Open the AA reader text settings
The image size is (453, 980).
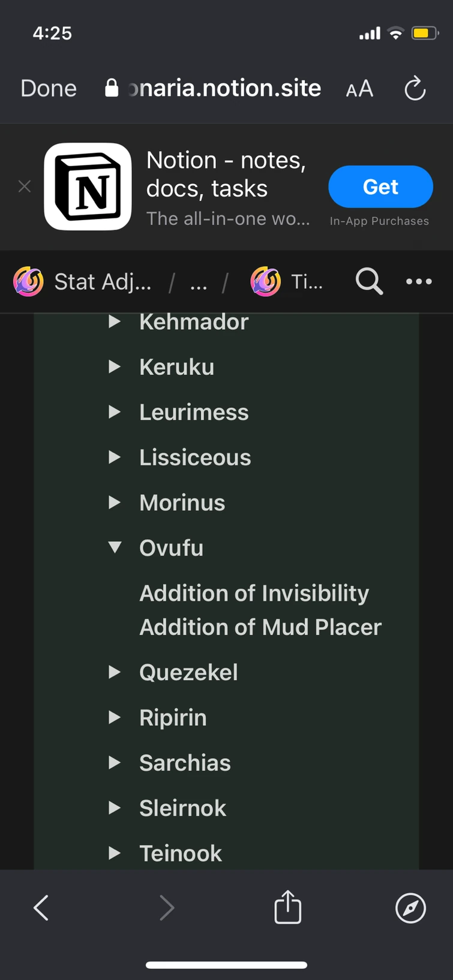[x=359, y=89]
